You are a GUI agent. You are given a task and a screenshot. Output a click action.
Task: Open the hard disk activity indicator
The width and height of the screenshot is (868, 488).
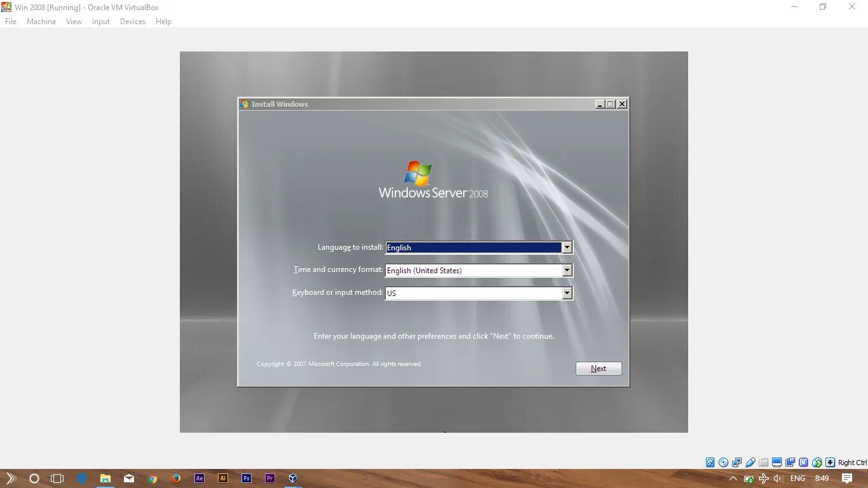pyautogui.click(x=710, y=463)
